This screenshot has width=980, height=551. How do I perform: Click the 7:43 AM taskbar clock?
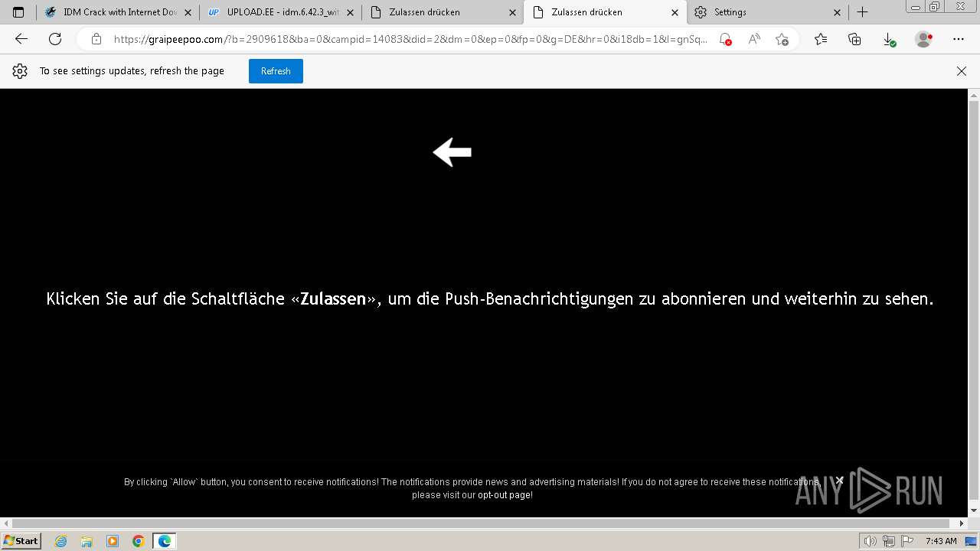click(941, 541)
